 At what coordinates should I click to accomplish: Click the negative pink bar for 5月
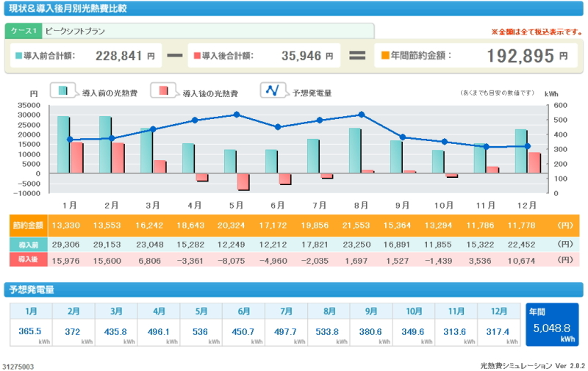(x=243, y=181)
